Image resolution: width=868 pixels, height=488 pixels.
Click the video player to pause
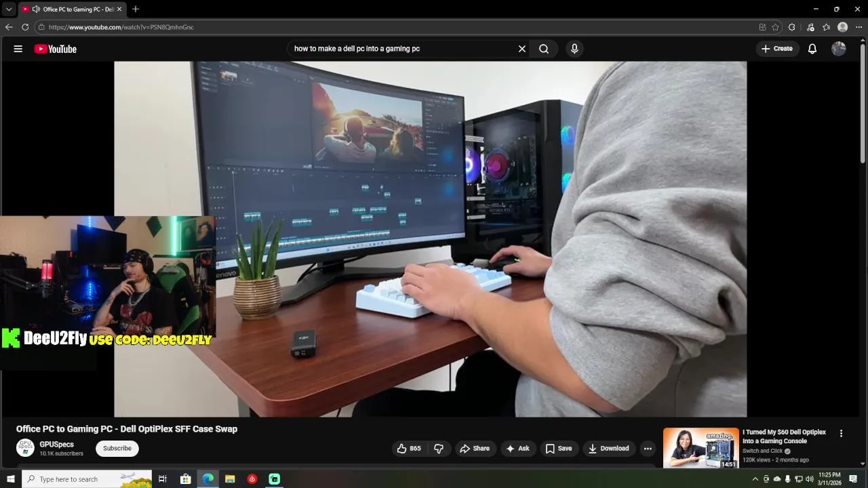coord(430,239)
